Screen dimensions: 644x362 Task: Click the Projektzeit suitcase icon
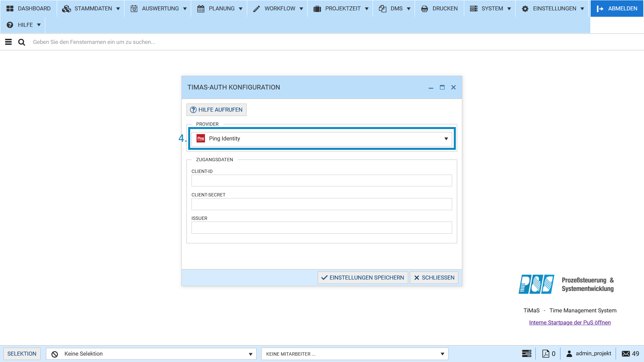click(317, 9)
